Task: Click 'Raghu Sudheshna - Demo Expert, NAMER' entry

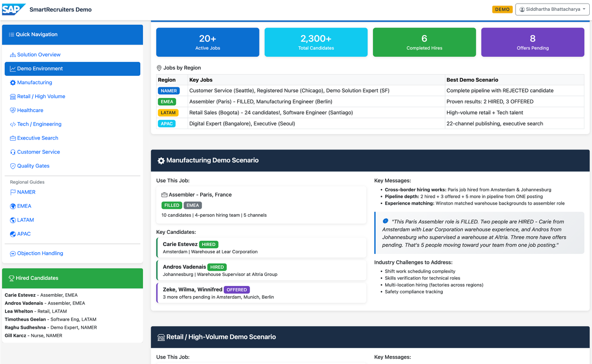Action: tap(51, 328)
